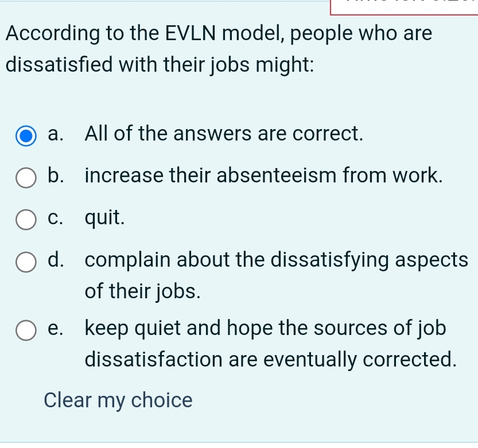The height and width of the screenshot is (448, 478).
Task: Select option b about absenteeism
Action: tap(25, 178)
